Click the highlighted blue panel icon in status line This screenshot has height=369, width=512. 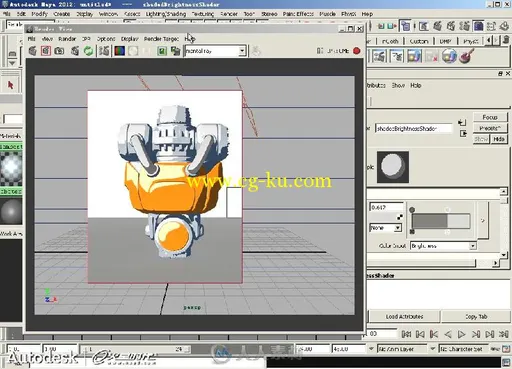pos(478,26)
